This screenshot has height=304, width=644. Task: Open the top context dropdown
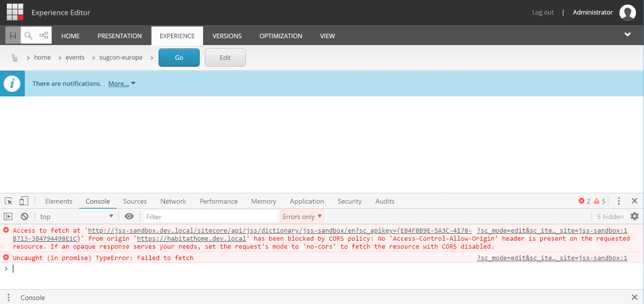pos(76,217)
